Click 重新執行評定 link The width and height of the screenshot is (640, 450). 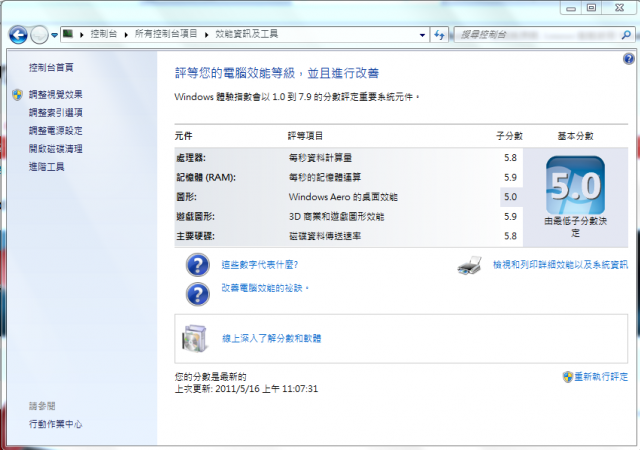[x=601, y=376]
